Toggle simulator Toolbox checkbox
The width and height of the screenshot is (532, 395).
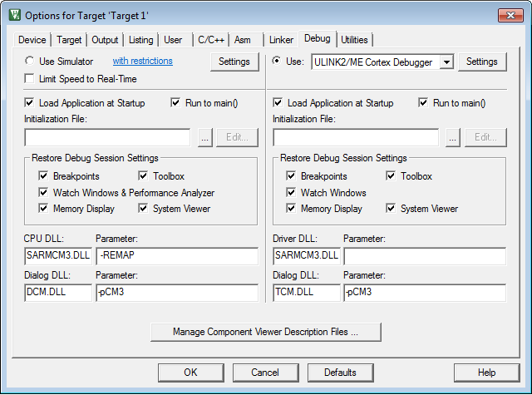pyautogui.click(x=143, y=175)
